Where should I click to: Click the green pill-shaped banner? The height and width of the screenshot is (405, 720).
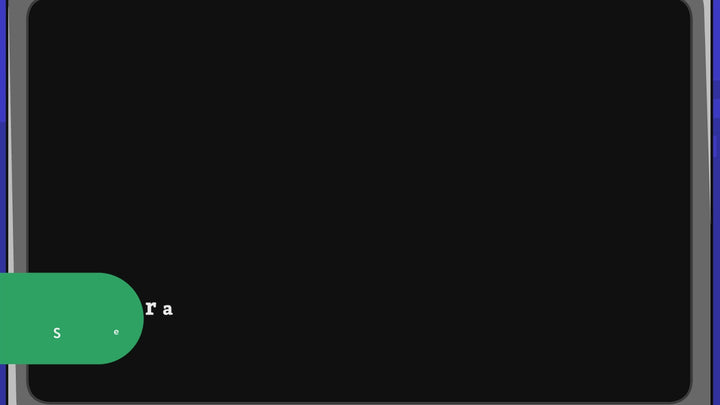72,318
